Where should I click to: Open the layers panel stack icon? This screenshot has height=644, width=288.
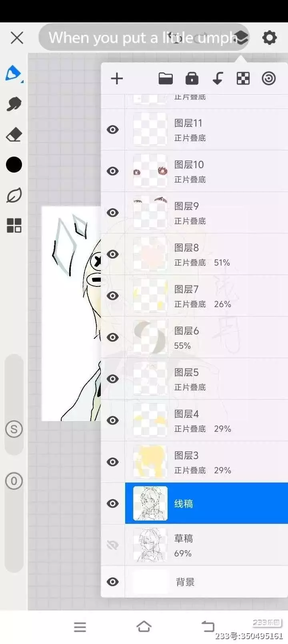[241, 38]
